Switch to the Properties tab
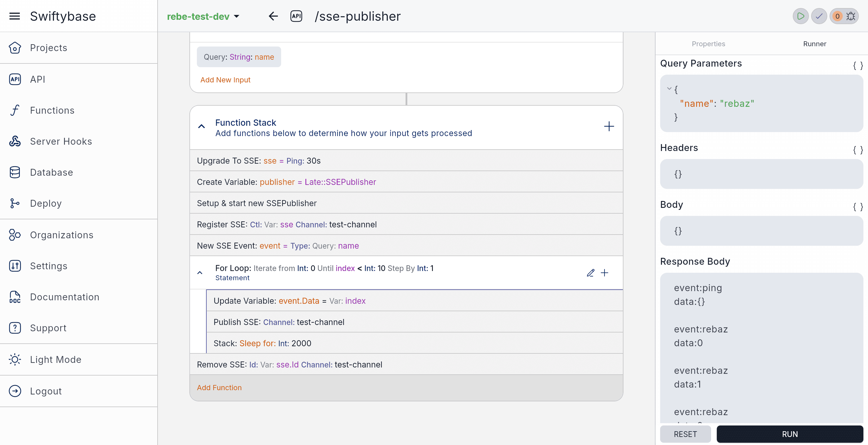The width and height of the screenshot is (868, 445). 708,44
